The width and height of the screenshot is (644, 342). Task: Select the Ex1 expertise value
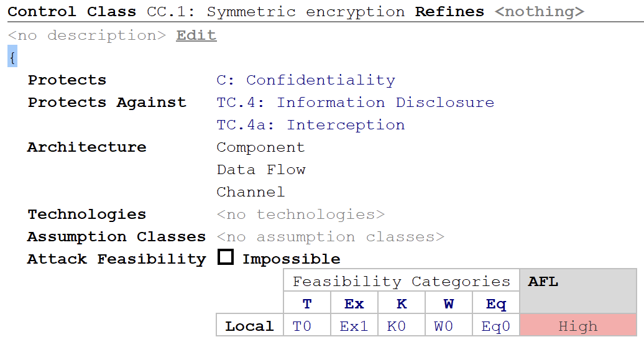click(x=354, y=326)
